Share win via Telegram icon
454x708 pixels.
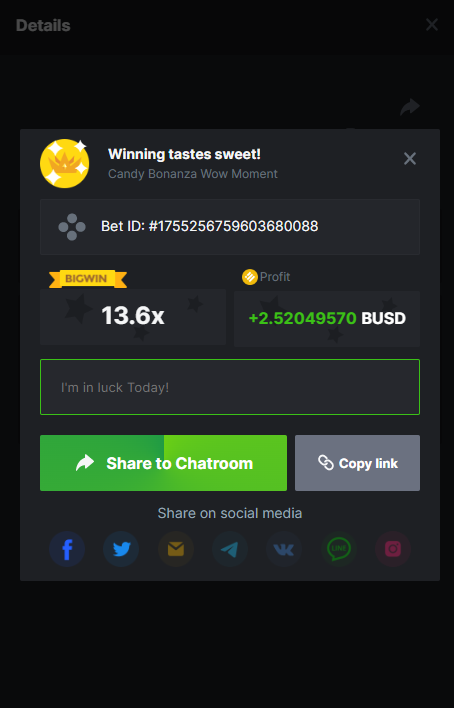tap(230, 549)
